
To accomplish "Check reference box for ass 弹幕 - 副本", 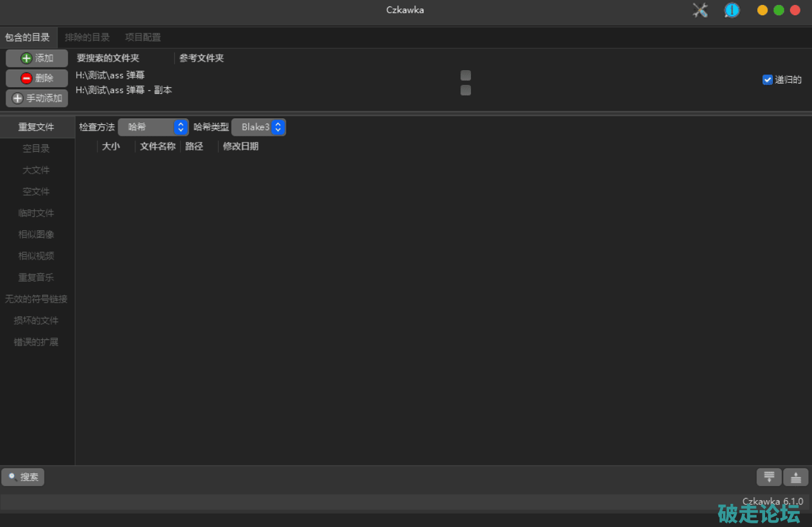I will click(x=465, y=90).
